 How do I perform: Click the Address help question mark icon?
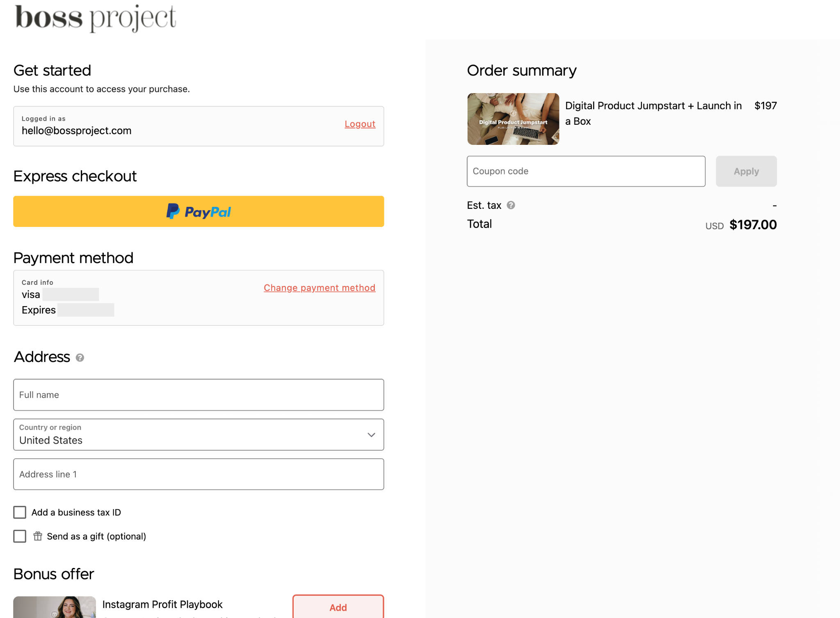coord(80,358)
